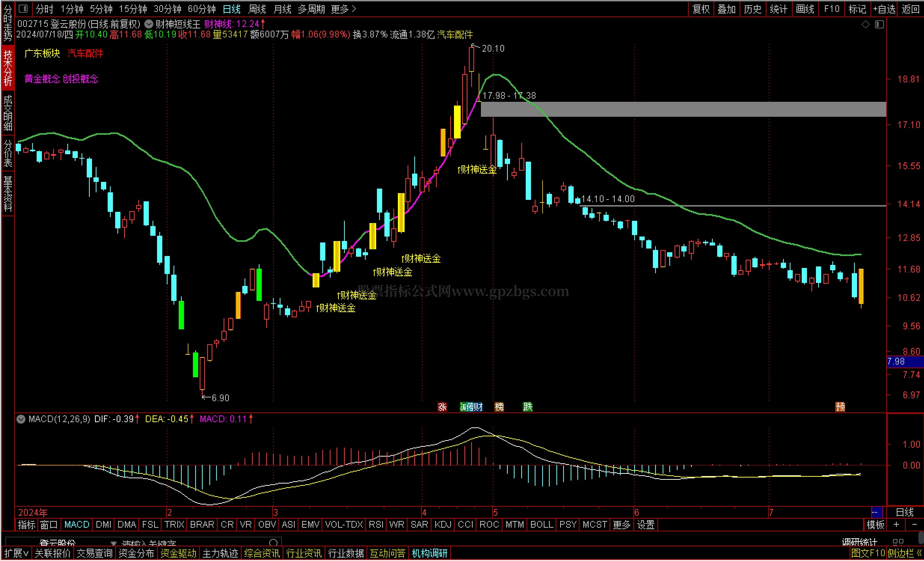924x561 pixels.
Task: Open 统计 statistics
Action: click(x=779, y=9)
